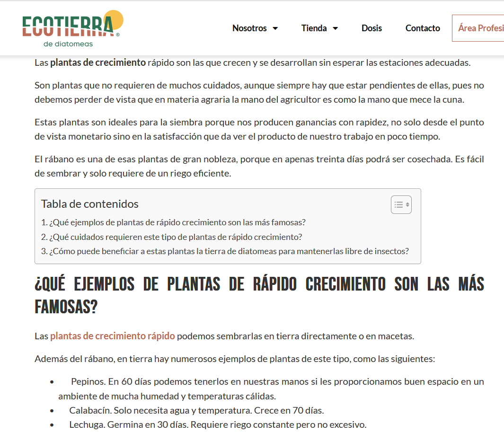504x433 pixels.
Task: Click the 'Calabacín. Solo necesita agua' list item
Action: (x=197, y=410)
